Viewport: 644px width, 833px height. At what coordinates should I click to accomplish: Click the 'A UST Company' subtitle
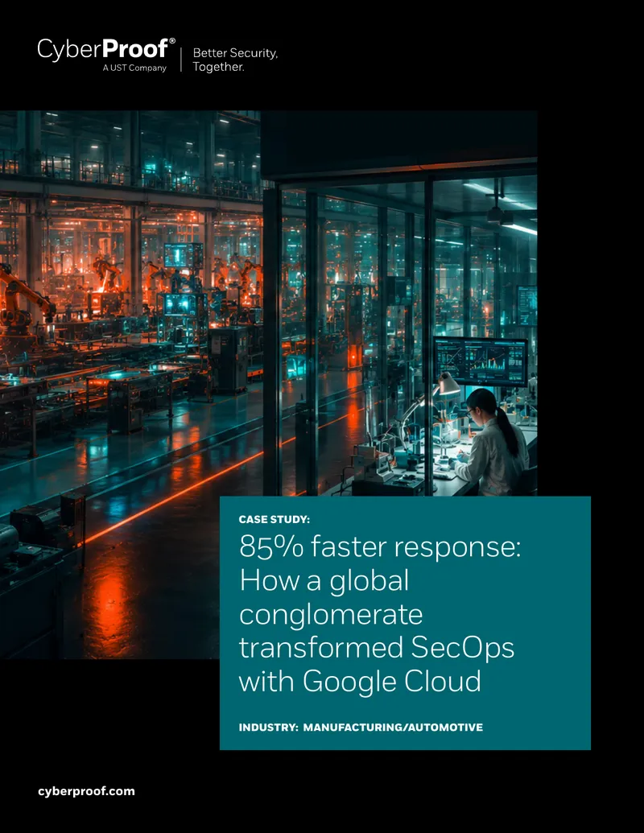point(134,68)
